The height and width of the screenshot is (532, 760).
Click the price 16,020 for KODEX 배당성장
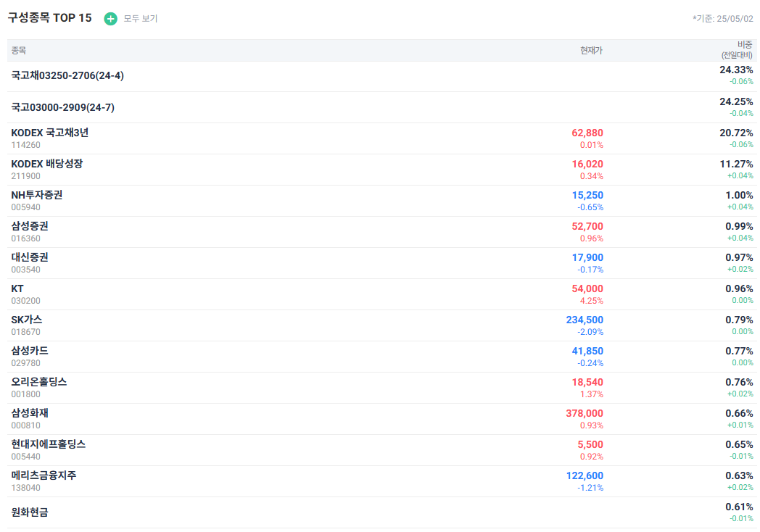click(x=587, y=164)
